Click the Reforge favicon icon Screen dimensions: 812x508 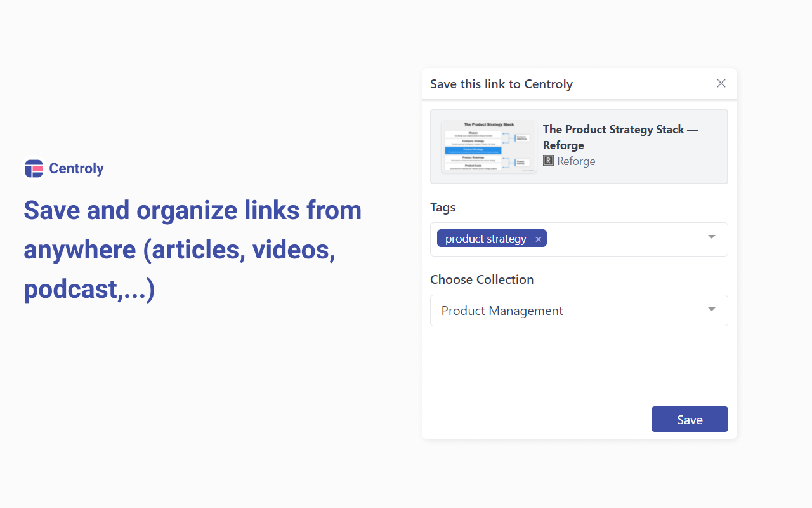549,161
